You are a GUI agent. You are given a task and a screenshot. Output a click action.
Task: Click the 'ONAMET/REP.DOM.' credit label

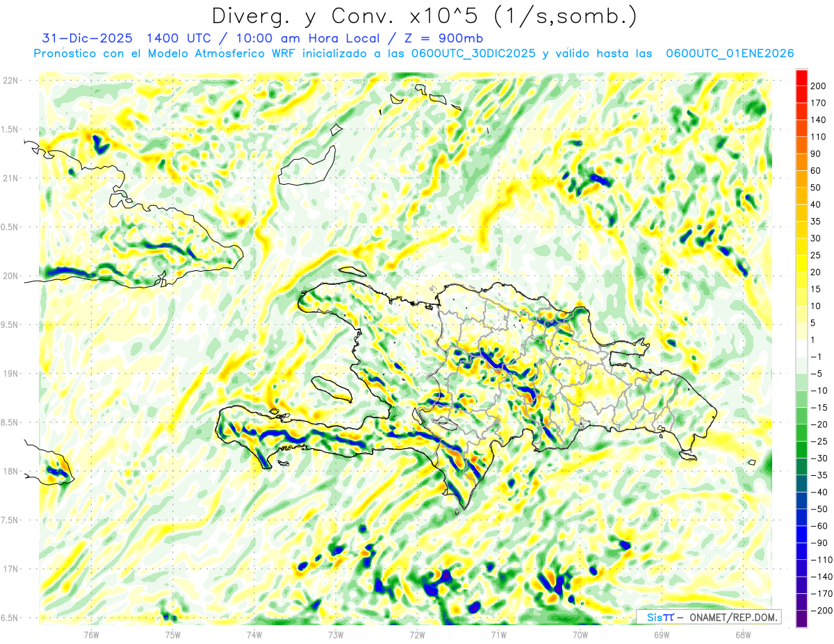733,617
